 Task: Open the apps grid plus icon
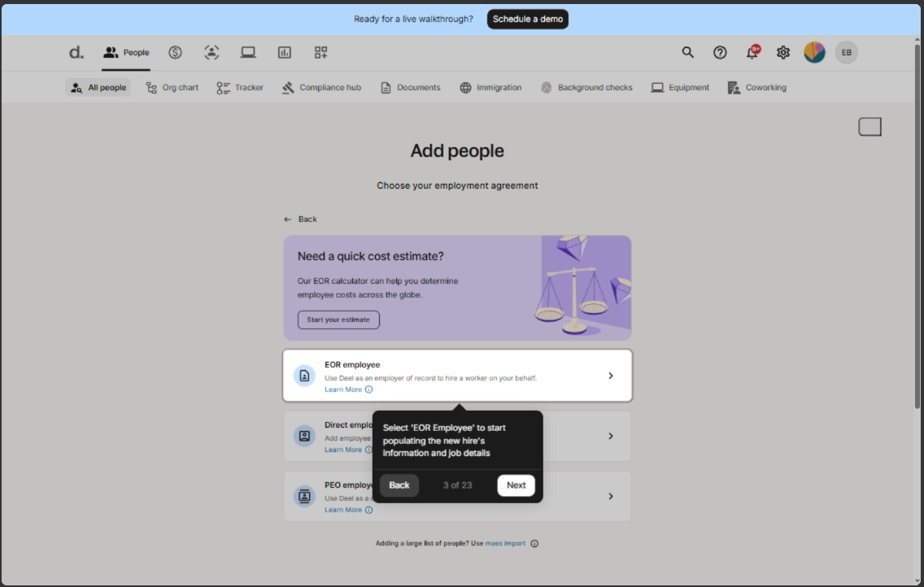321,53
